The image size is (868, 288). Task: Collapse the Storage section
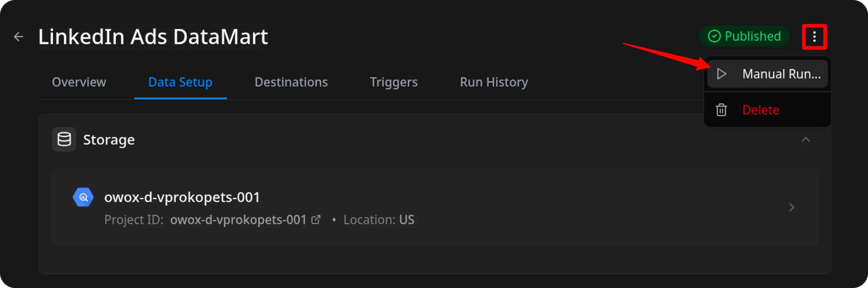[x=805, y=140]
